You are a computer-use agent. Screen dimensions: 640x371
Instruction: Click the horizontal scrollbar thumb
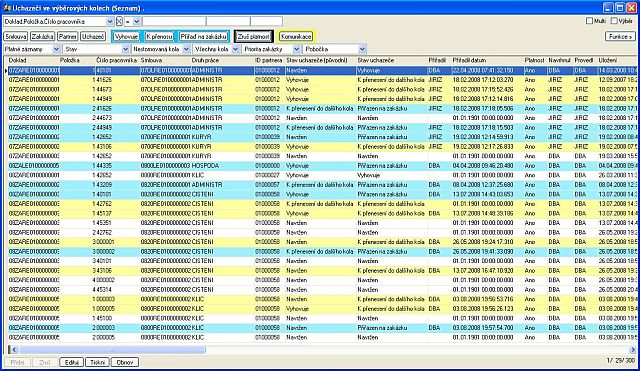pos(113,350)
